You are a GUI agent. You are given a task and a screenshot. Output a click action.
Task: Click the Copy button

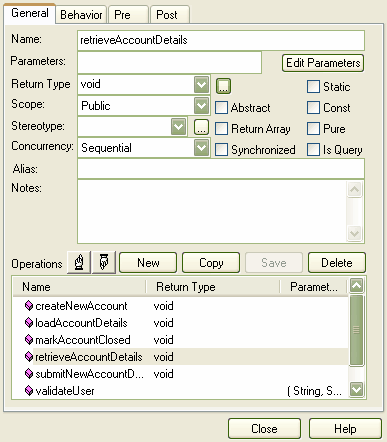[x=211, y=263]
